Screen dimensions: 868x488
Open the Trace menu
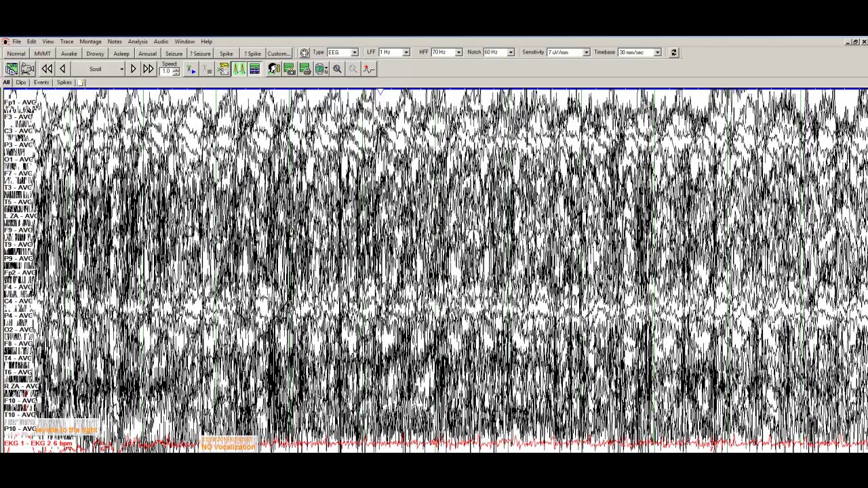point(66,41)
